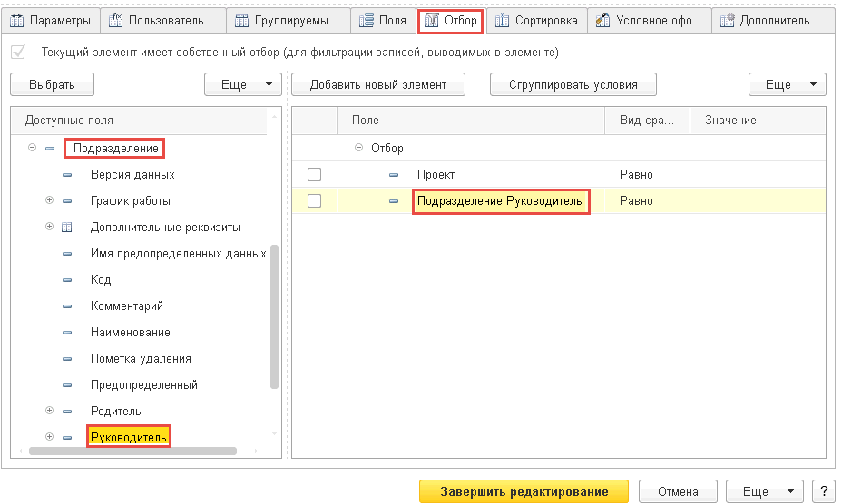This screenshot has height=504, width=842.
Task: Select the Пометка удаления field
Action: coord(141,359)
